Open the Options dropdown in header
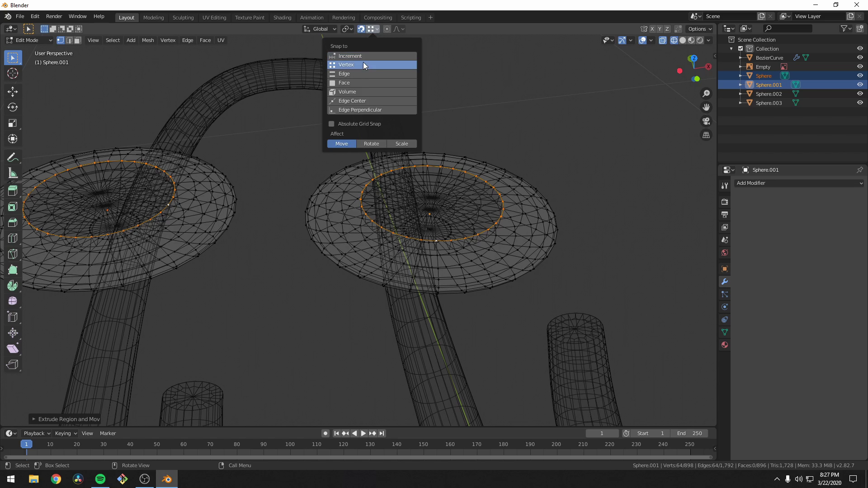This screenshot has width=868, height=488. pos(700,29)
